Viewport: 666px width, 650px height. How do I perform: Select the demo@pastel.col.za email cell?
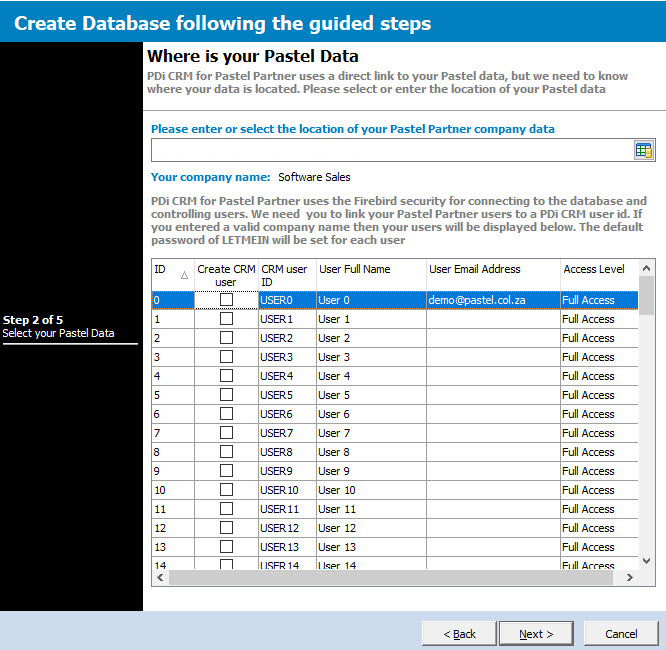coord(493,300)
